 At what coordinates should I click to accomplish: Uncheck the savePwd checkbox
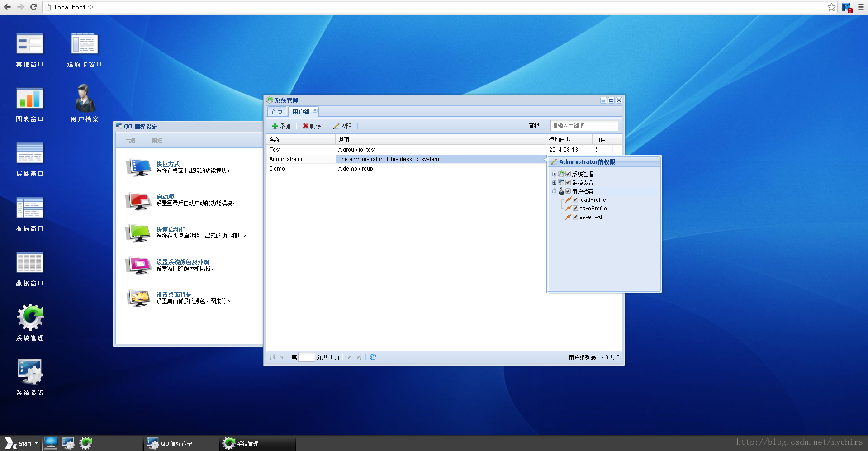point(575,217)
